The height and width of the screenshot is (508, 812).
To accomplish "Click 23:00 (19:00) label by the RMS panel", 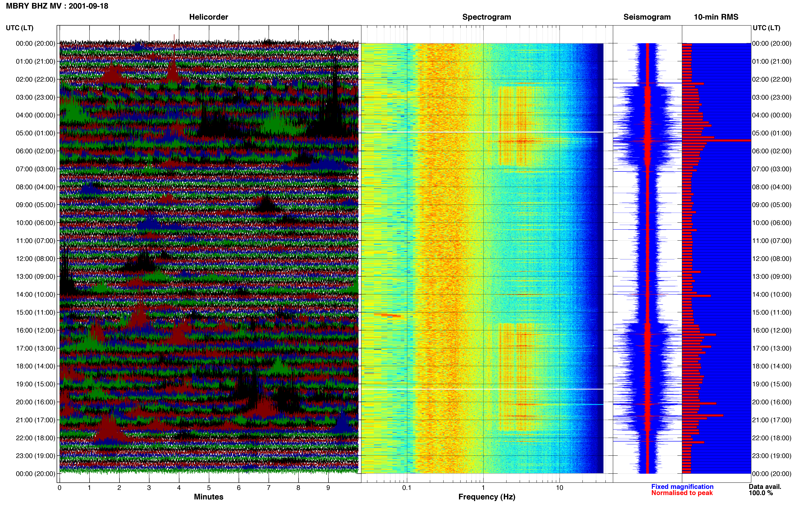I will (x=772, y=456).
